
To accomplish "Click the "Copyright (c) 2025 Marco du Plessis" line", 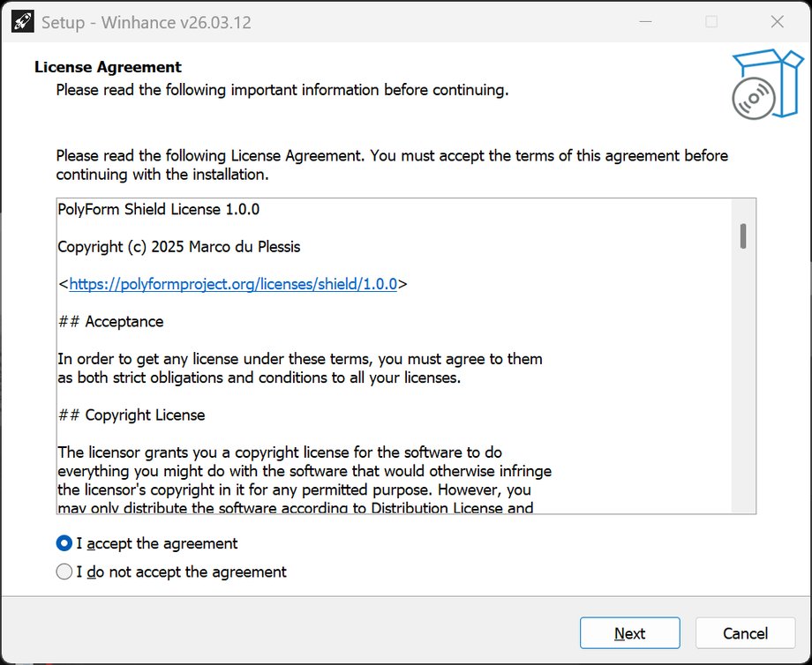I will tap(179, 247).
